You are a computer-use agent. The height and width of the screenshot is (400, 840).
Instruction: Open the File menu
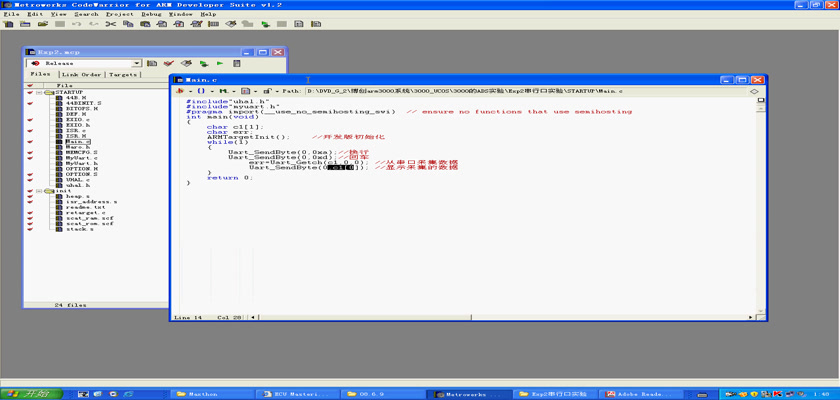pos(11,14)
